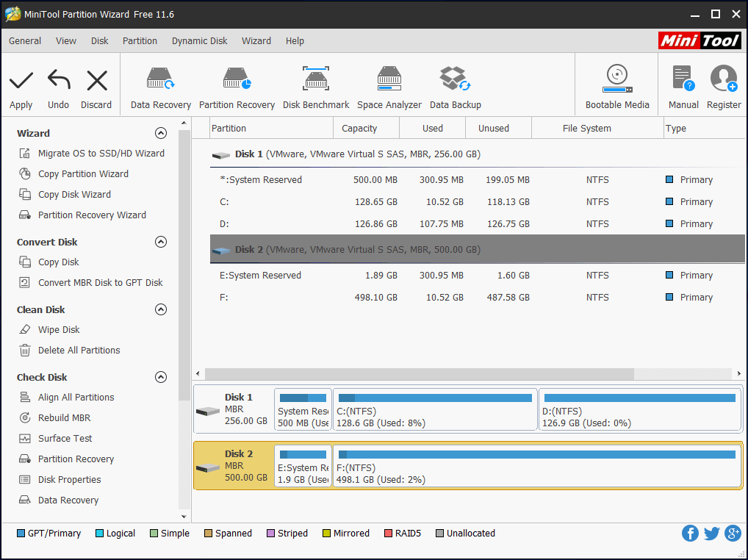Click the D:(NTFS) block in disk map
This screenshot has width=748, height=560.
pos(640,409)
